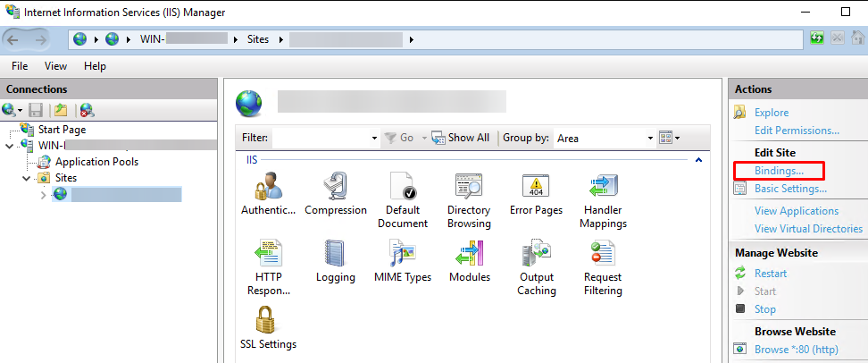Click the Up folder icon in Connections
The image size is (868, 363).
pos(61,110)
